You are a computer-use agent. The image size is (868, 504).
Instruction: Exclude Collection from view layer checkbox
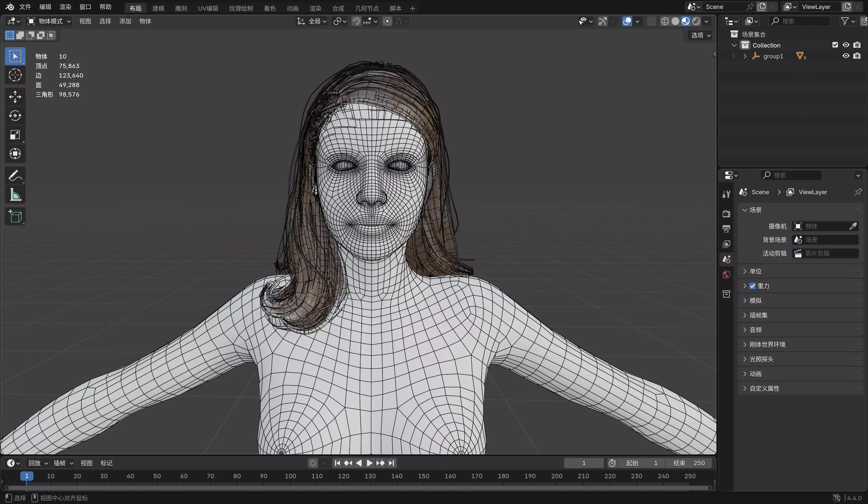tap(835, 45)
